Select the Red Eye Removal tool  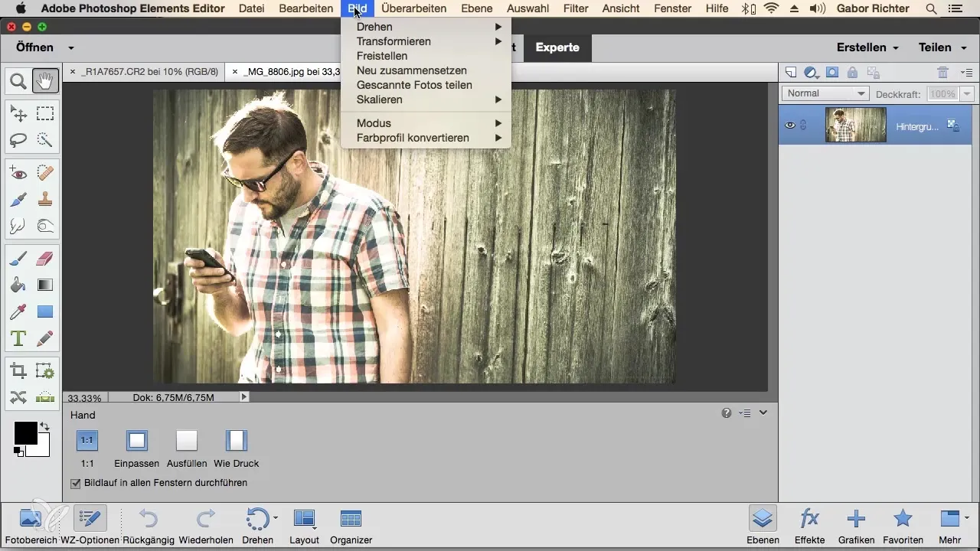pyautogui.click(x=18, y=174)
